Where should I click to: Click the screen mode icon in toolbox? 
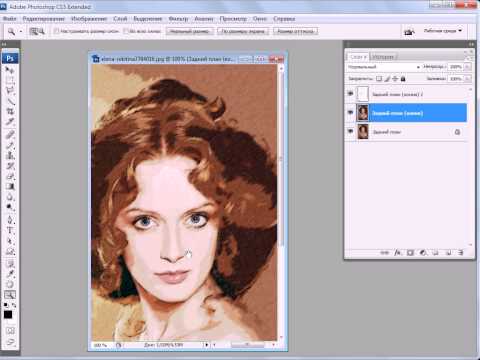coord(10,342)
